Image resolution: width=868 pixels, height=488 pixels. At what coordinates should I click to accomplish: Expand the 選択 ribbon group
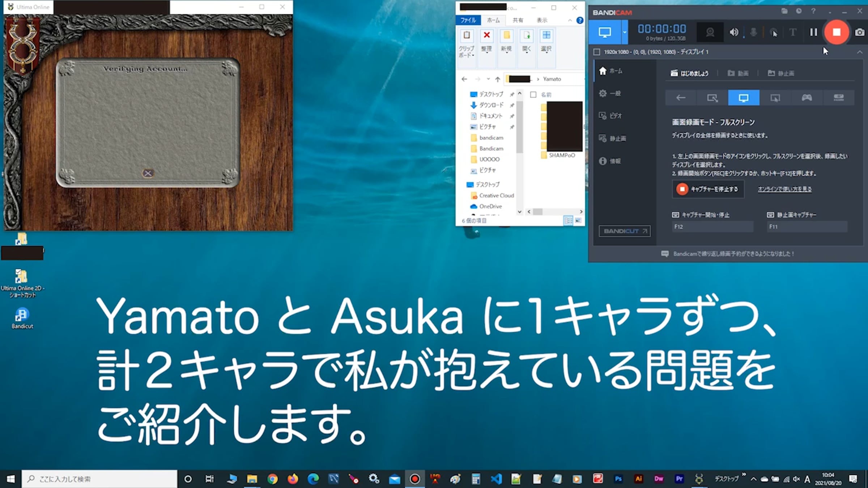click(546, 48)
